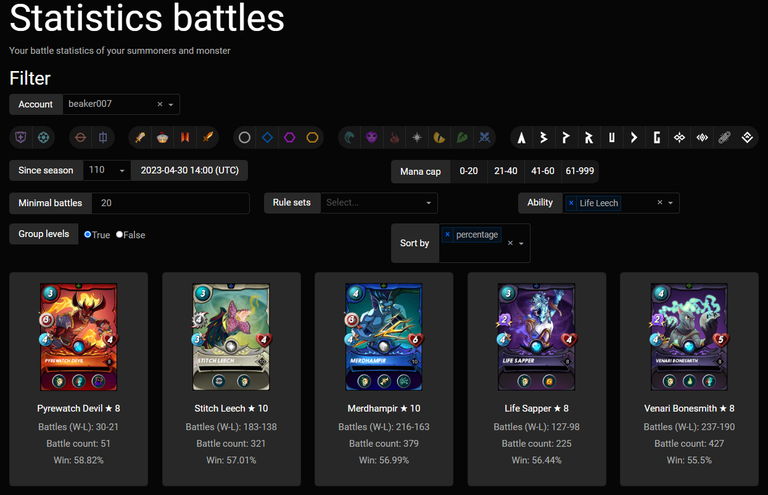Viewport: 768px width, 495px height.
Task: Select the gray chain soulbound edition icon
Action: coord(724,138)
